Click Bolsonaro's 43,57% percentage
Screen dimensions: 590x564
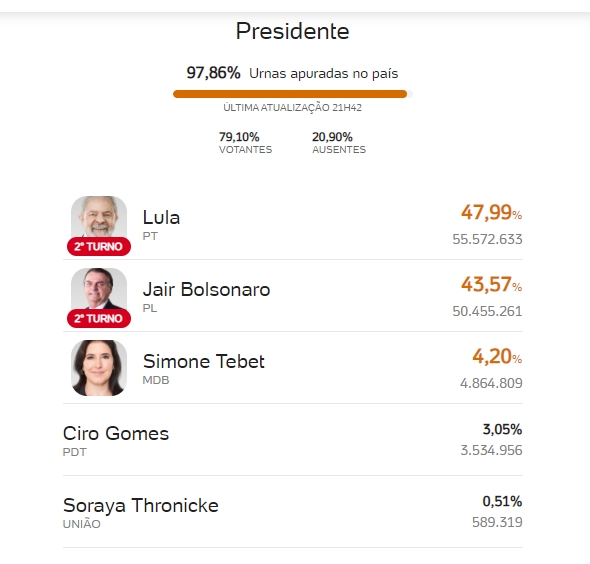coord(491,284)
